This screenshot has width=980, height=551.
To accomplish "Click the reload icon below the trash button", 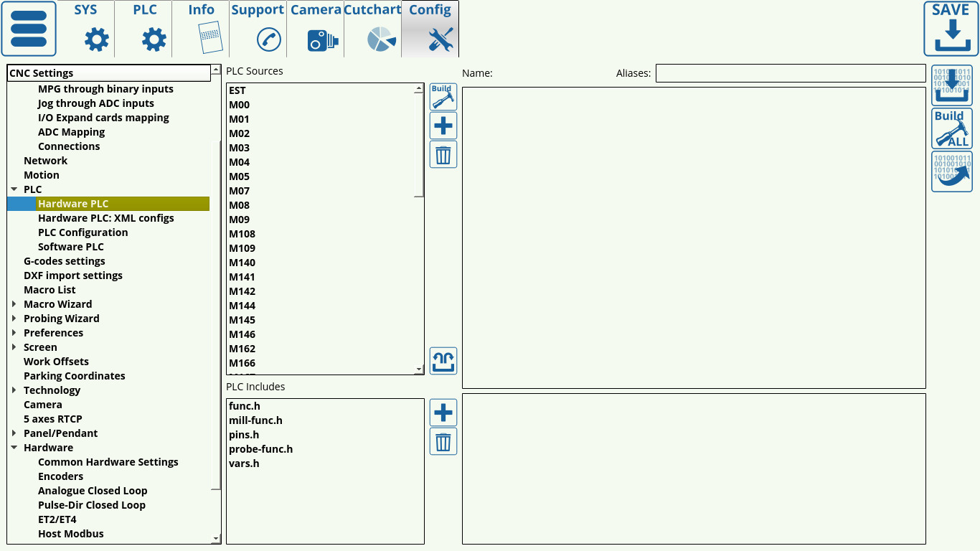I will [x=443, y=361].
